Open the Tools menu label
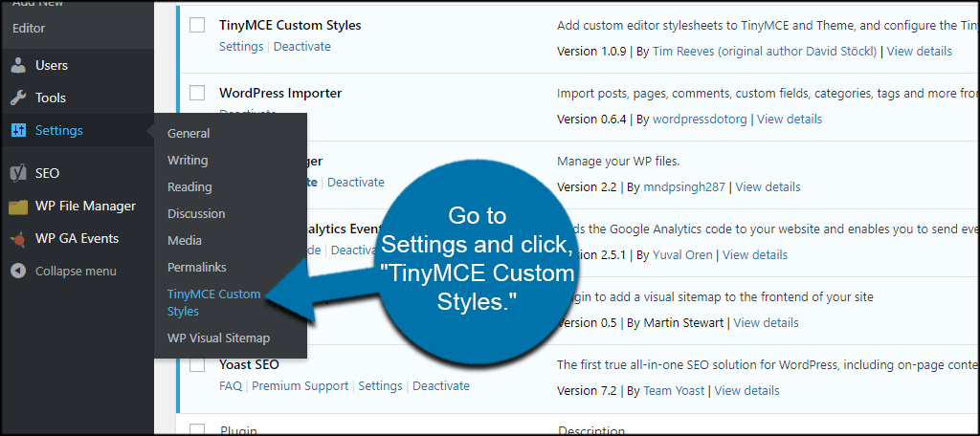Screen dimensions: 980x436 (51, 98)
